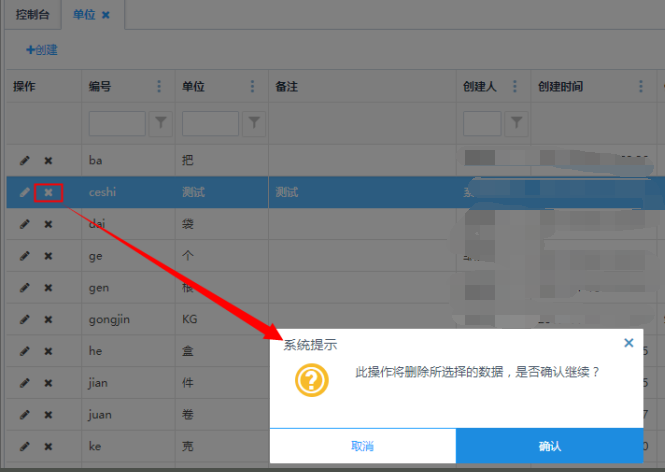Click the delete X icon for row ba

click(x=48, y=161)
